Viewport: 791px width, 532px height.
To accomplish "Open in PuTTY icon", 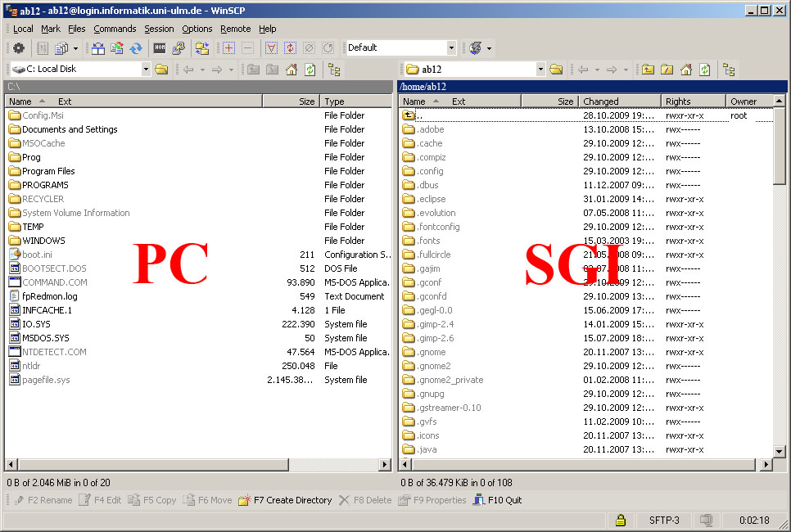I will coord(179,48).
